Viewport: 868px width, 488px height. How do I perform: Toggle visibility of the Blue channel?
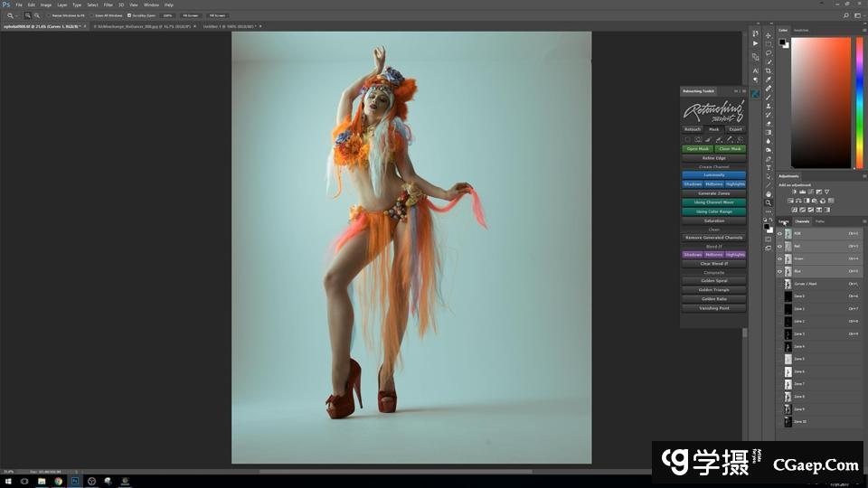point(780,271)
